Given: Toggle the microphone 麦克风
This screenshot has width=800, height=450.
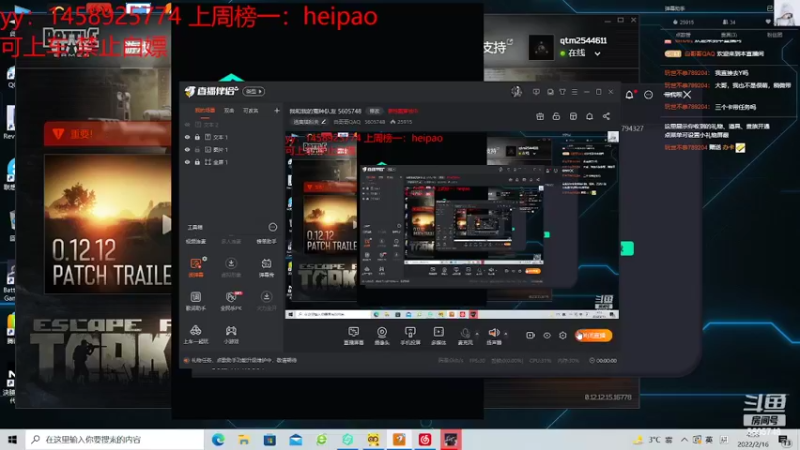Looking at the screenshot, I should click(x=465, y=336).
